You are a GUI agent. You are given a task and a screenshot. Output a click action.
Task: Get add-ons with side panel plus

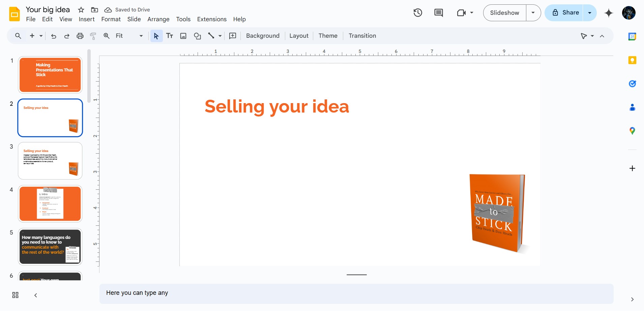click(x=632, y=168)
